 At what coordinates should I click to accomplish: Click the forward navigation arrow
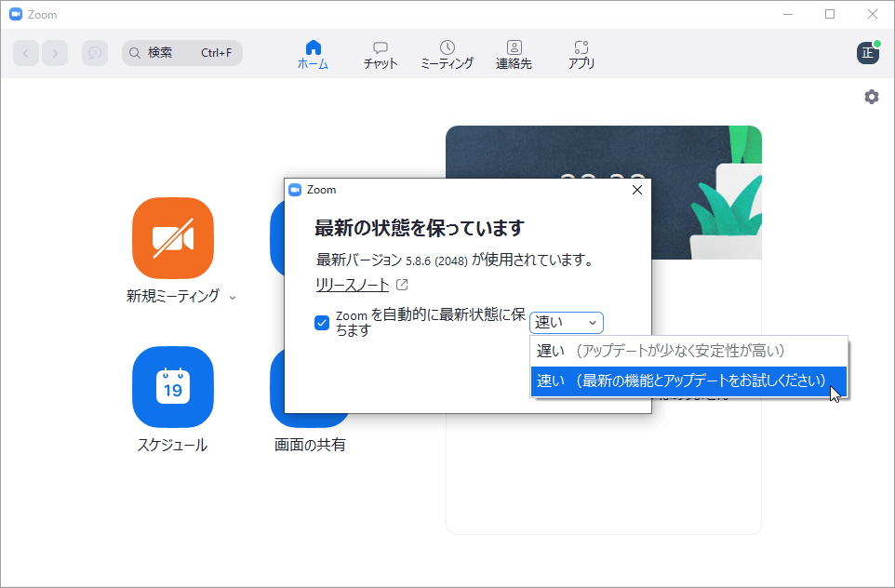55,53
